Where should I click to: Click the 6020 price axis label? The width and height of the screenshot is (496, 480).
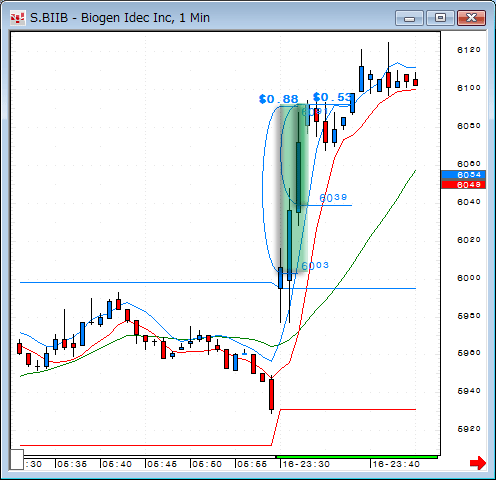469,240
